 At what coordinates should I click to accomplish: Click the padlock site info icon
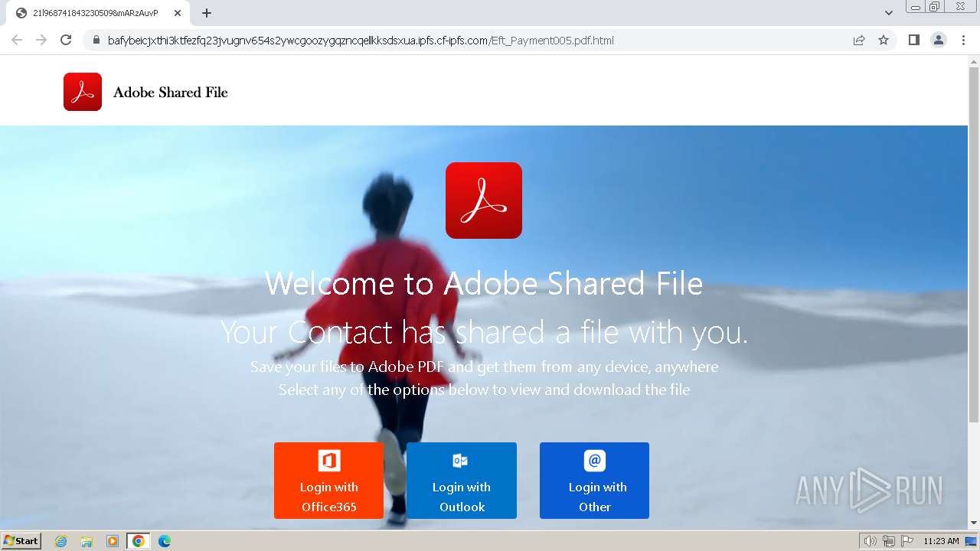[x=96, y=41]
